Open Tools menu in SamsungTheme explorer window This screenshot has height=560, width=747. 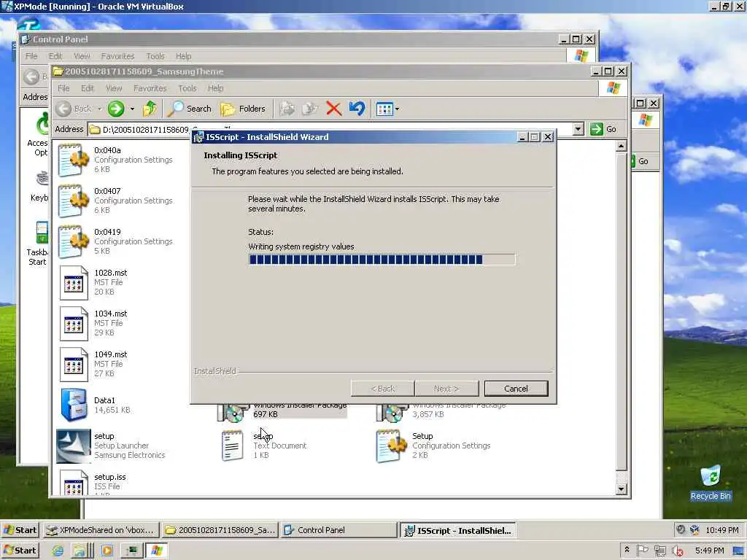(x=187, y=88)
